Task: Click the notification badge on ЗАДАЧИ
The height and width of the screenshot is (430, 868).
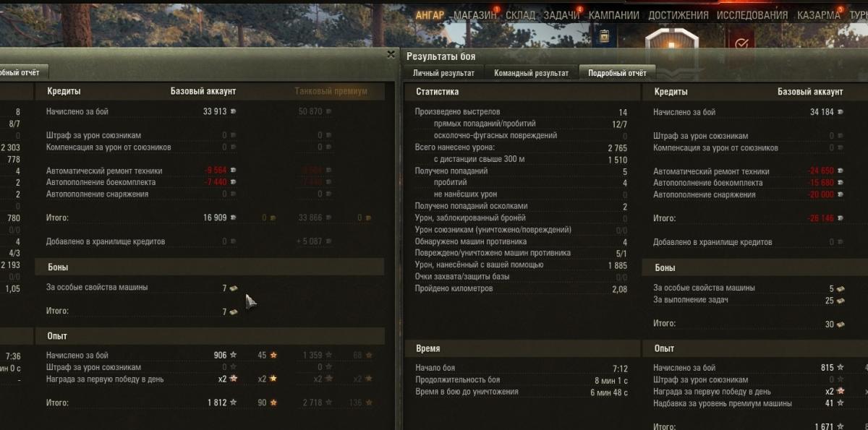Action: (x=579, y=9)
